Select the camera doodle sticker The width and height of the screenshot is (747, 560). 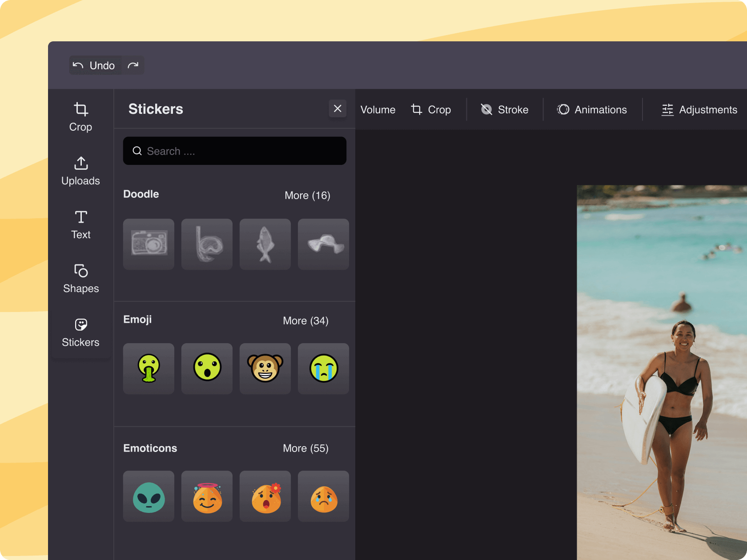point(149,244)
